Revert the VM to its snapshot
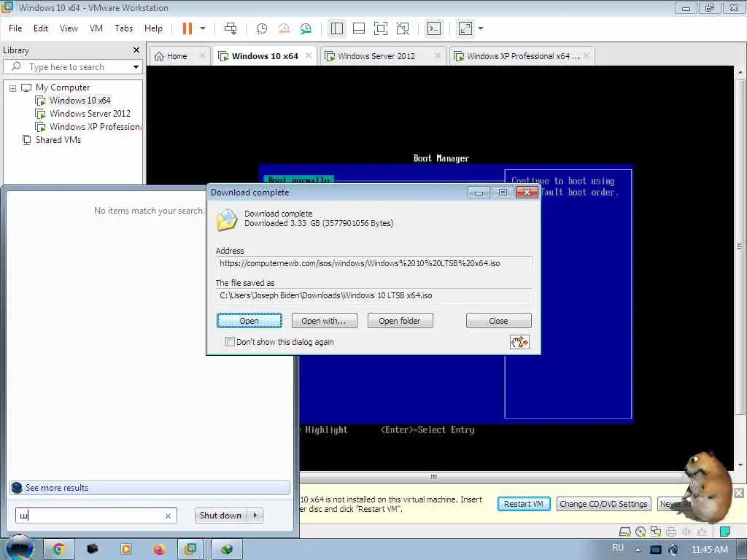Image resolution: width=747 pixels, height=560 pixels. tap(284, 28)
